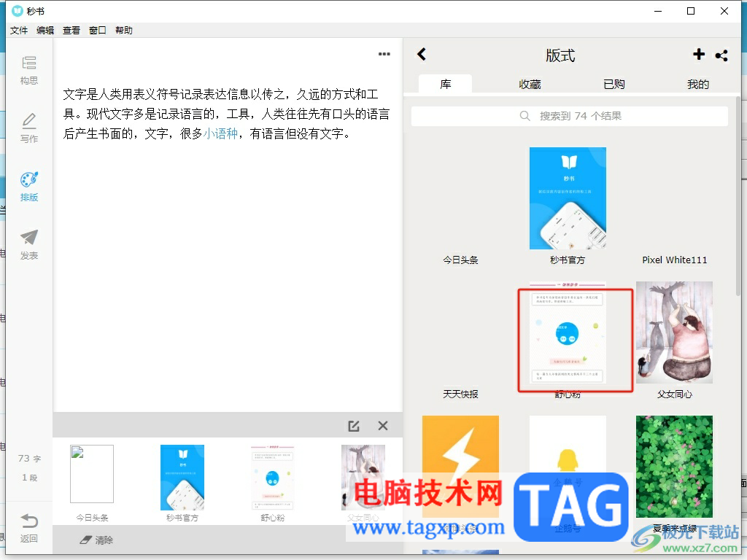Close the recent templates strip
The image size is (747, 560).
pyautogui.click(x=382, y=426)
